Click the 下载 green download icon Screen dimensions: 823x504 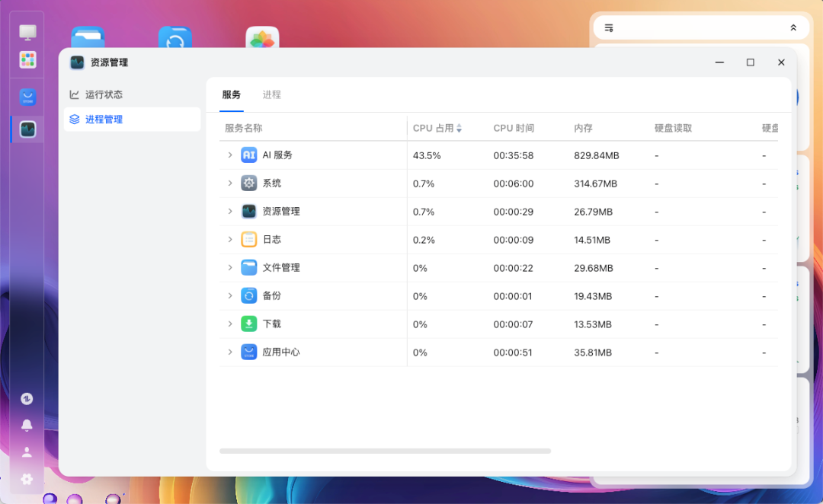point(249,324)
